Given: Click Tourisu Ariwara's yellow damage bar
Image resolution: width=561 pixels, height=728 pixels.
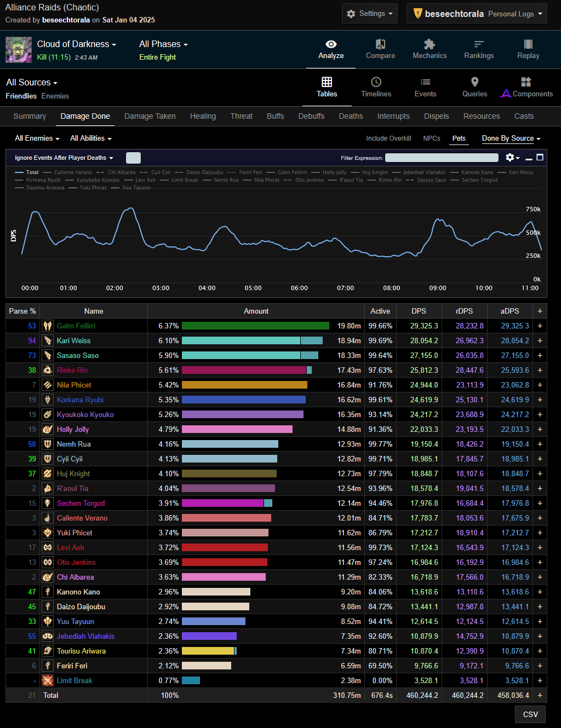Looking at the screenshot, I should click(x=208, y=651).
